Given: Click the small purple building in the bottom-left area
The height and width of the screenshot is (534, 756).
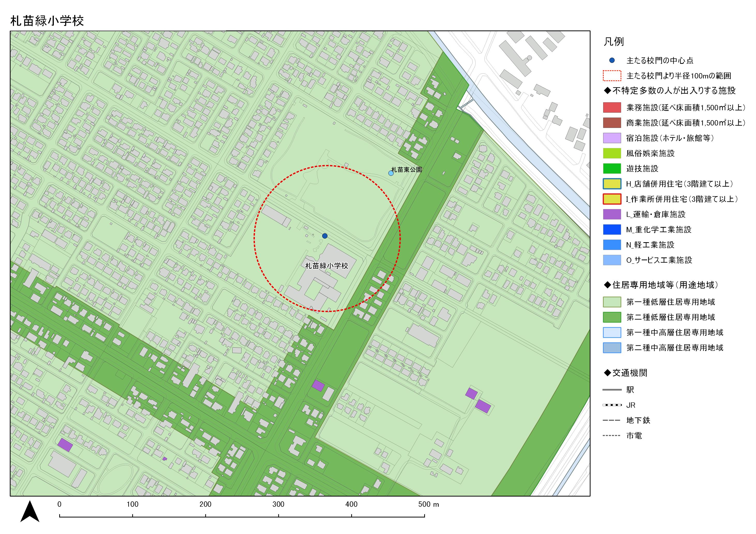Looking at the screenshot, I should 165,459.
